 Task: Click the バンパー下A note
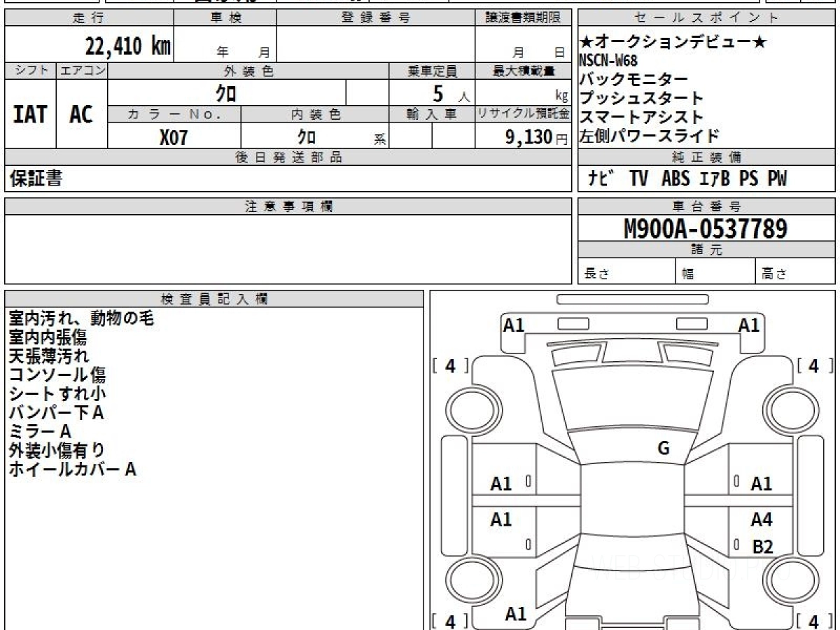(57, 413)
